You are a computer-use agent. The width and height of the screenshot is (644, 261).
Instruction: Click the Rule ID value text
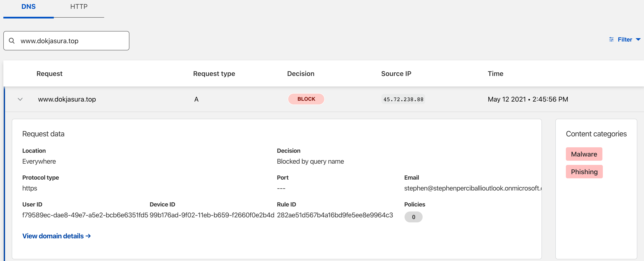(x=335, y=215)
